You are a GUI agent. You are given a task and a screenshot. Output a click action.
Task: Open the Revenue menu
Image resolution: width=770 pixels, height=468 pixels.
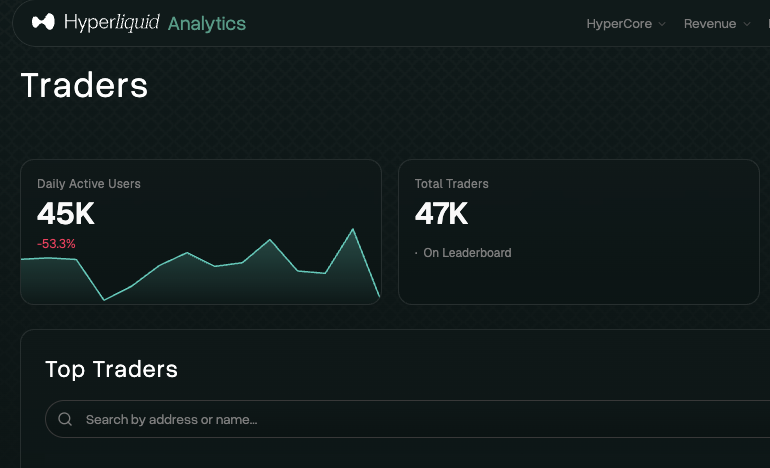click(710, 24)
